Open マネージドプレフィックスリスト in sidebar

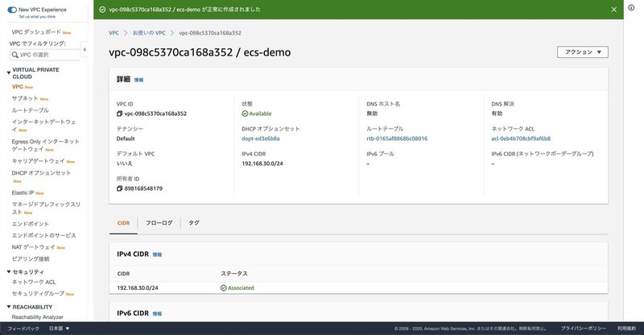pyautogui.click(x=46, y=208)
